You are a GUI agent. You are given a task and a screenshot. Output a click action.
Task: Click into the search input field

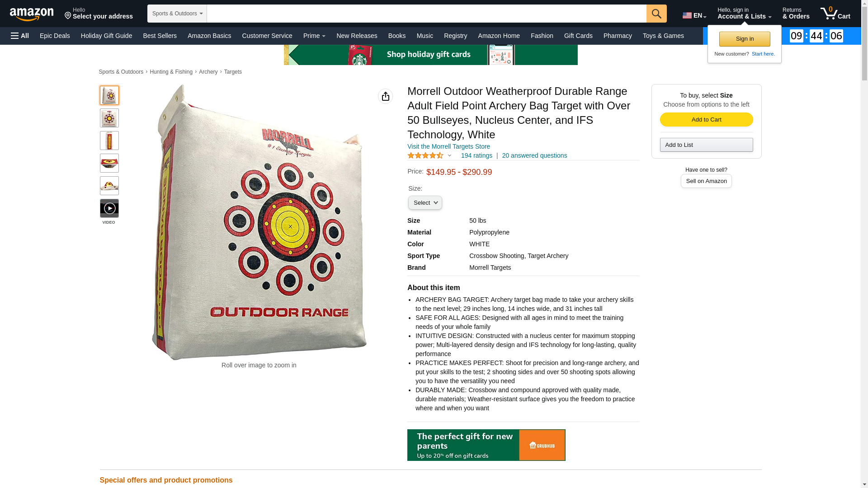click(426, 14)
